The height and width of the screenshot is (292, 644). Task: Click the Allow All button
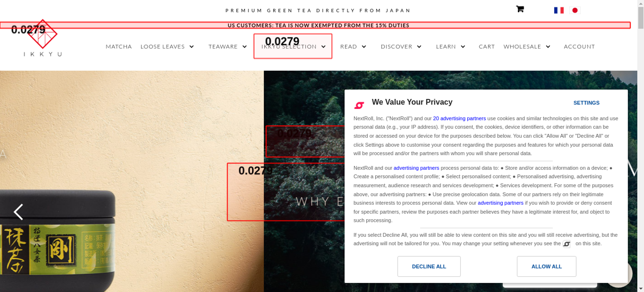[546, 266]
